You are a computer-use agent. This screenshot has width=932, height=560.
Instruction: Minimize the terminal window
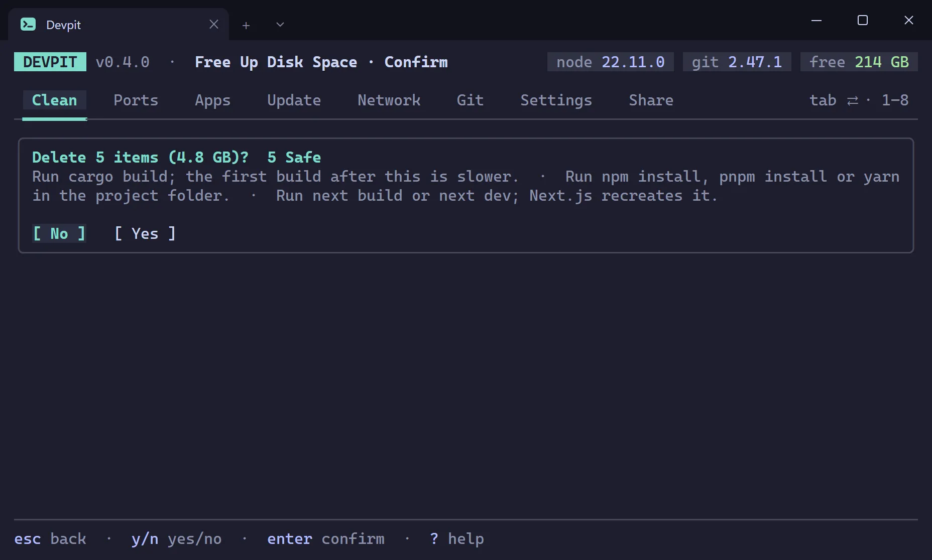point(817,20)
